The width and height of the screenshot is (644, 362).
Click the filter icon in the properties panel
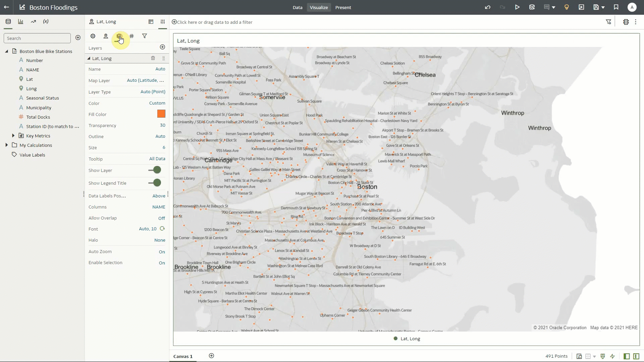tap(144, 36)
